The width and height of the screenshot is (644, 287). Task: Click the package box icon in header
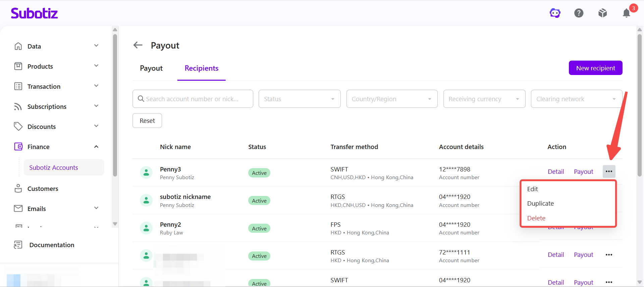[x=603, y=13]
